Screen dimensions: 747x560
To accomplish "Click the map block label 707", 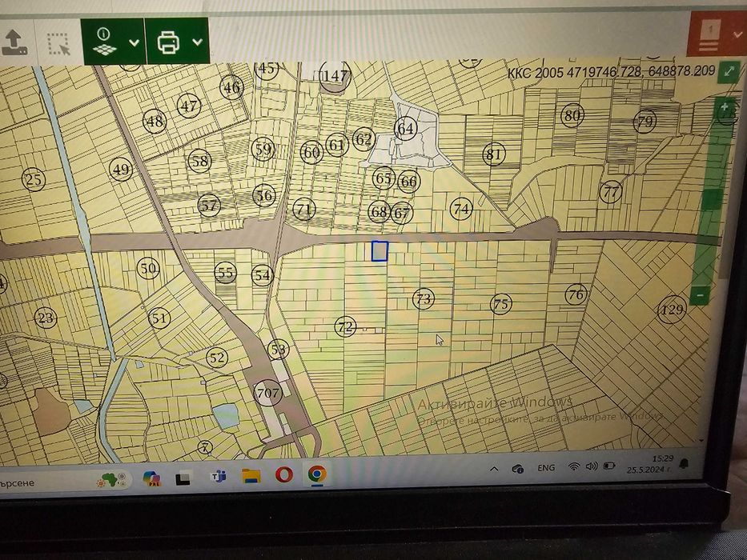I will point(267,394).
